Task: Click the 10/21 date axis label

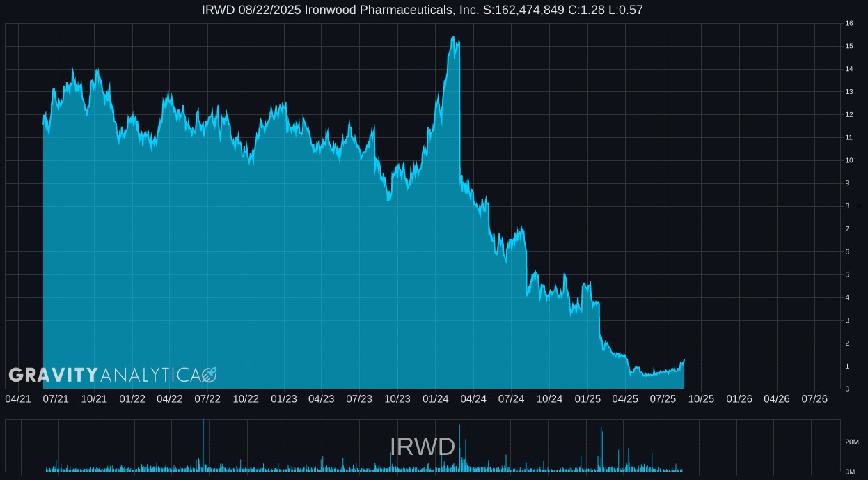Action: (94, 398)
